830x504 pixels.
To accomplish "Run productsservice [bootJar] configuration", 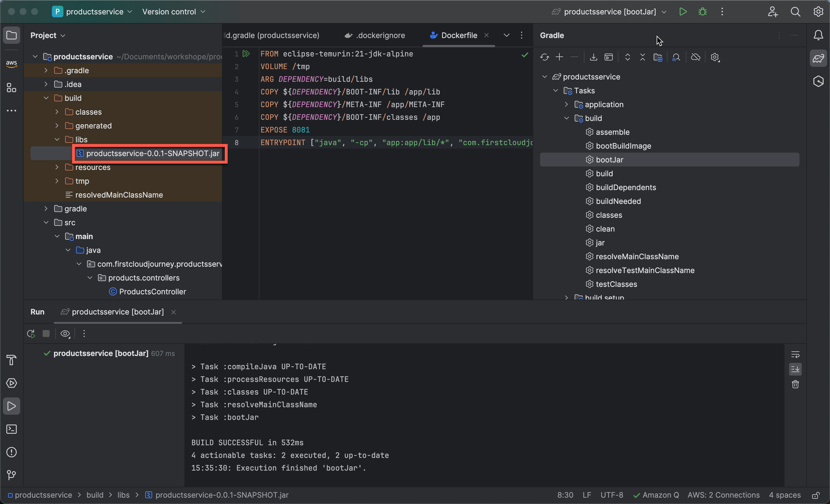I will coord(683,12).
